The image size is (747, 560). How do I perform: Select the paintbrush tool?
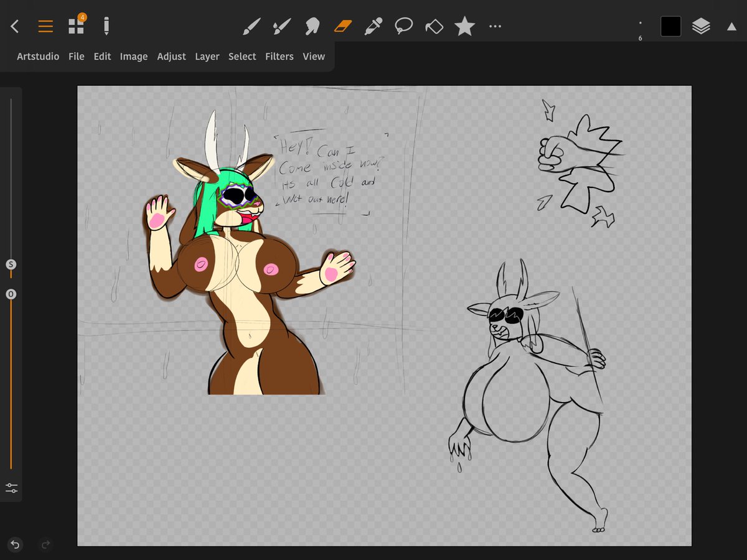pyautogui.click(x=251, y=26)
